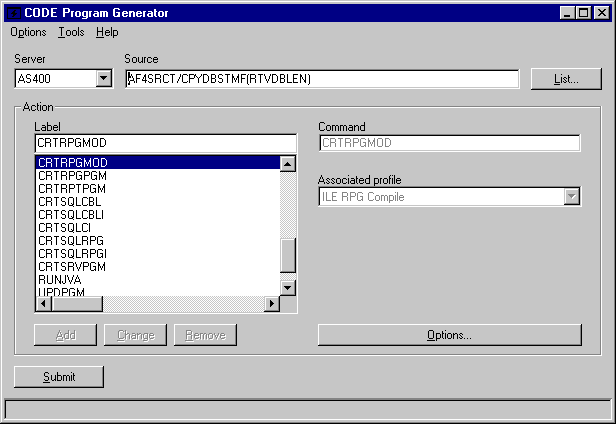This screenshot has height=424, width=616.
Task: Expand the Associated profile dropdown
Action: pos(571,197)
